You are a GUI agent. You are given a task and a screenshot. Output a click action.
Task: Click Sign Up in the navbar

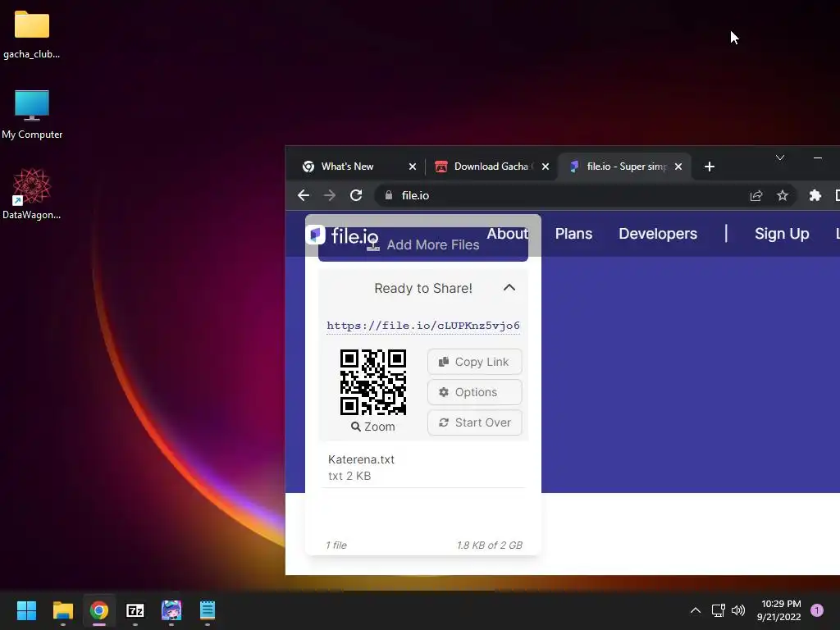pyautogui.click(x=782, y=234)
